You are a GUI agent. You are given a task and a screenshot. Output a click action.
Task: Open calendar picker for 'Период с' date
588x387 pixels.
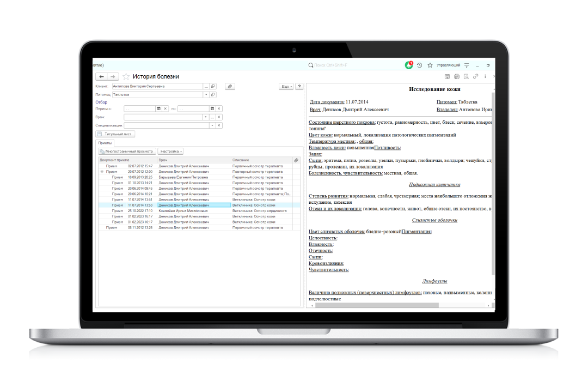pyautogui.click(x=158, y=108)
